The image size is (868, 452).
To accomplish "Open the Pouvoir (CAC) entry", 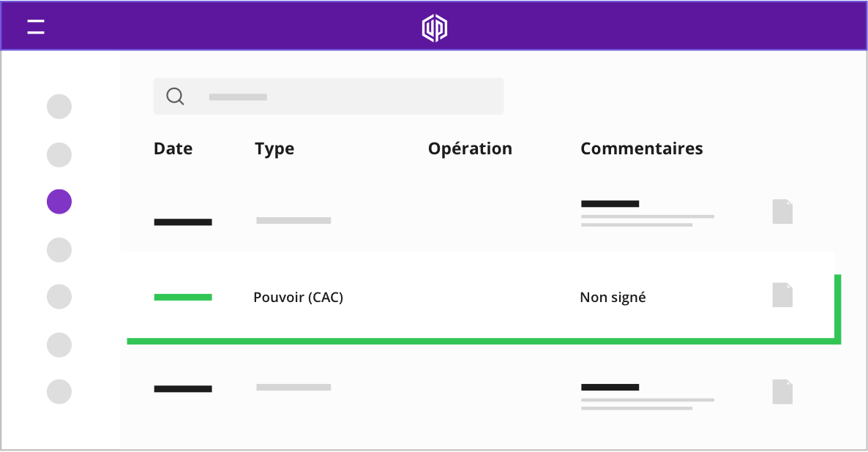I will 299,298.
